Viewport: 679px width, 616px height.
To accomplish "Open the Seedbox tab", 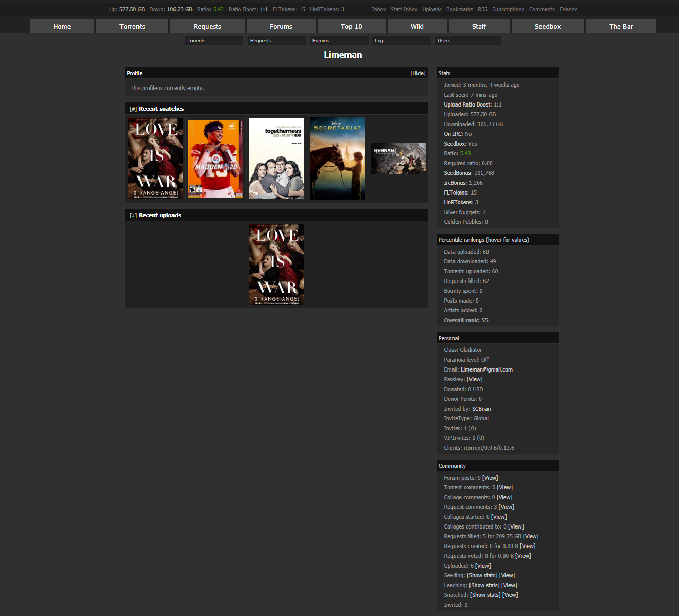I will tap(548, 26).
